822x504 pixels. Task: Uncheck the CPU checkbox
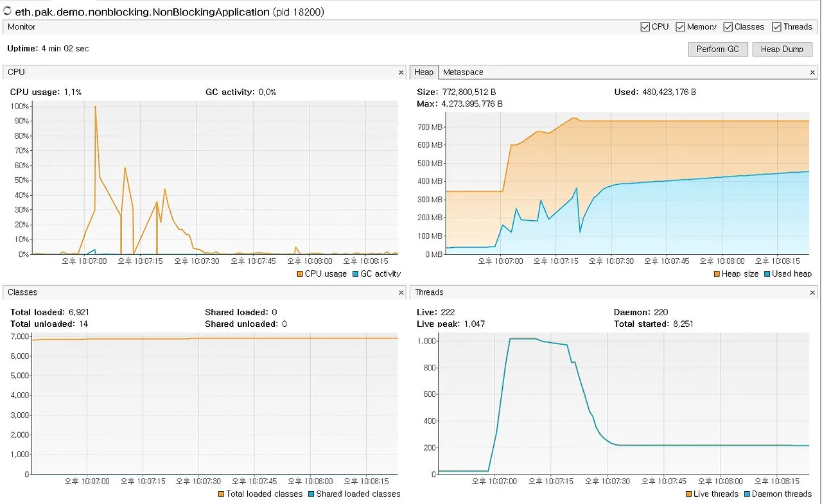(x=645, y=27)
